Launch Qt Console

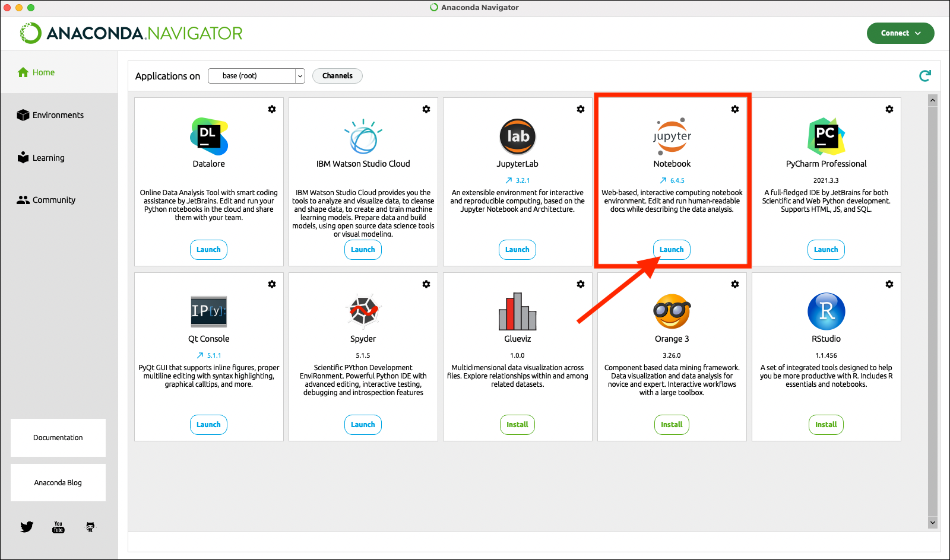coord(208,425)
